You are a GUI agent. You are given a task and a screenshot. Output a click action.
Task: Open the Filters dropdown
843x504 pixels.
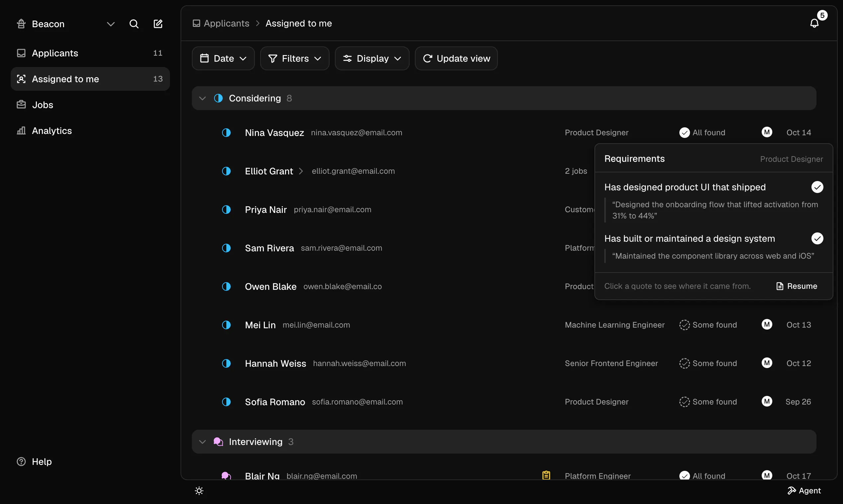click(295, 58)
